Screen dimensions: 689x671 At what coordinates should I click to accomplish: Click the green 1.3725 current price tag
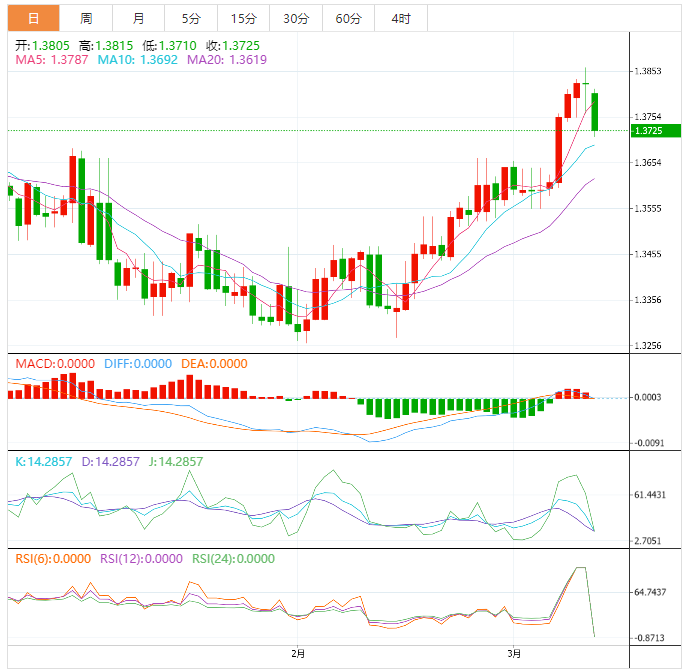[x=650, y=131]
